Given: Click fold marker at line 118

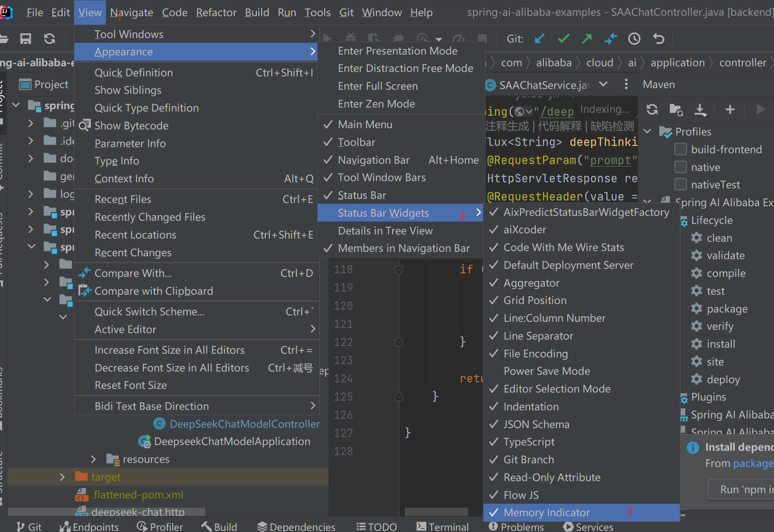Looking at the screenshot, I should click(x=399, y=270).
